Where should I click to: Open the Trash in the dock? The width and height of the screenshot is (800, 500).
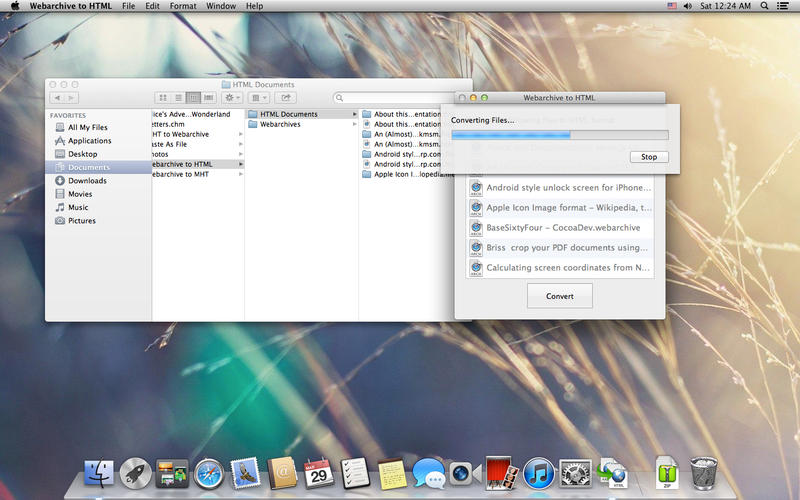[704, 474]
